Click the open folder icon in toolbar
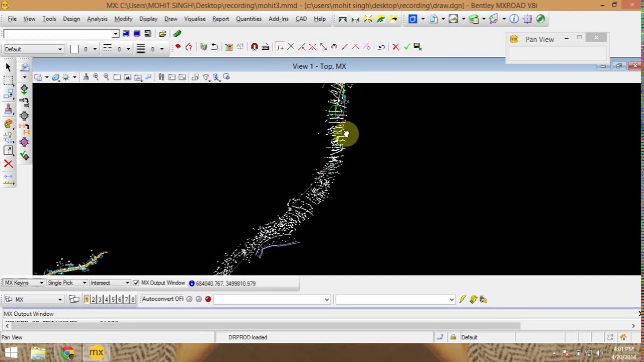The image size is (644, 362). (x=163, y=34)
